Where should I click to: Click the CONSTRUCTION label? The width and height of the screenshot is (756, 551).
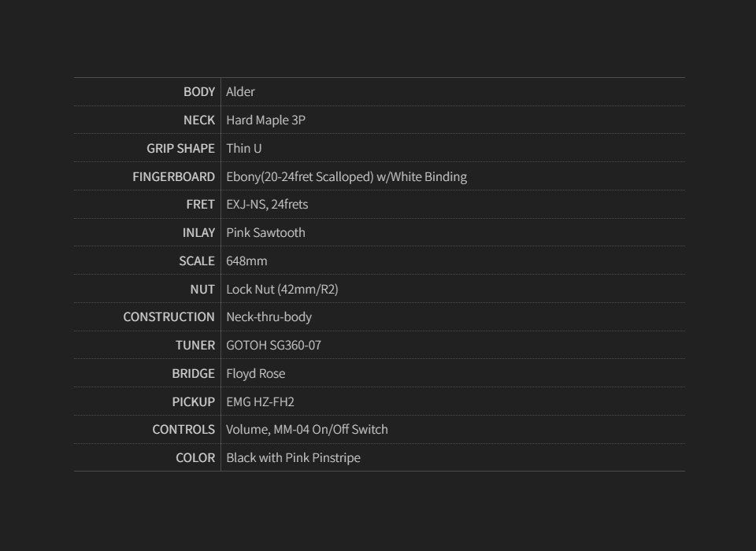point(169,317)
